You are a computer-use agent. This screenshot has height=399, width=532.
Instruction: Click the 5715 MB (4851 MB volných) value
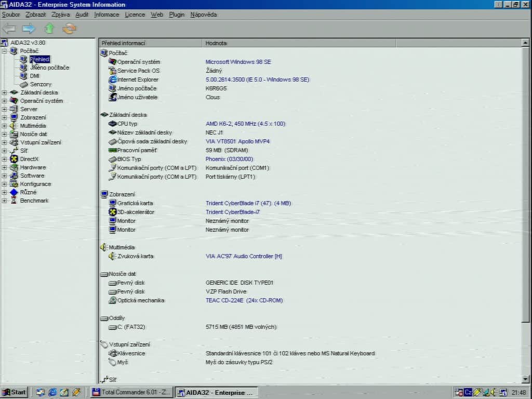pyautogui.click(x=241, y=327)
